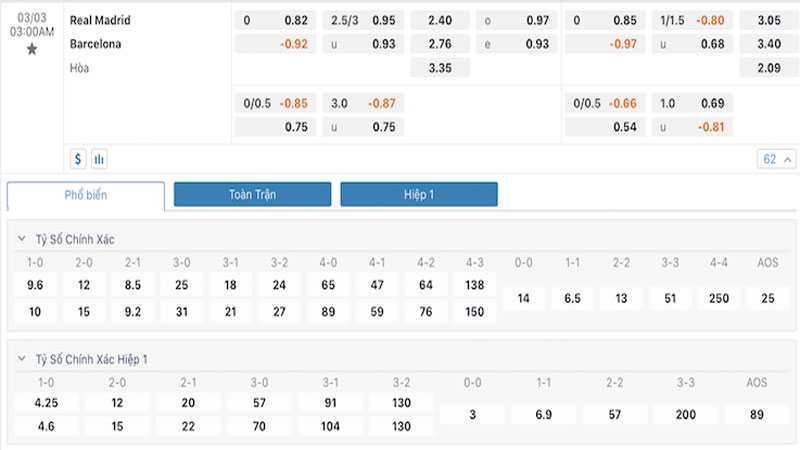Select first half handicap odds 0.54
Viewport: 800px width, 450px height.
[x=605, y=127]
